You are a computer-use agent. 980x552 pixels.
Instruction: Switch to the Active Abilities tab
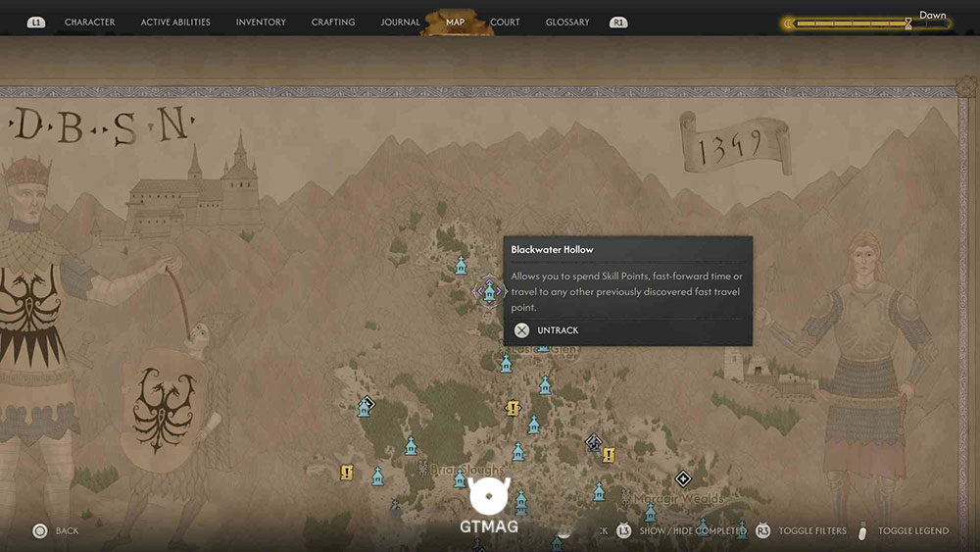point(175,22)
